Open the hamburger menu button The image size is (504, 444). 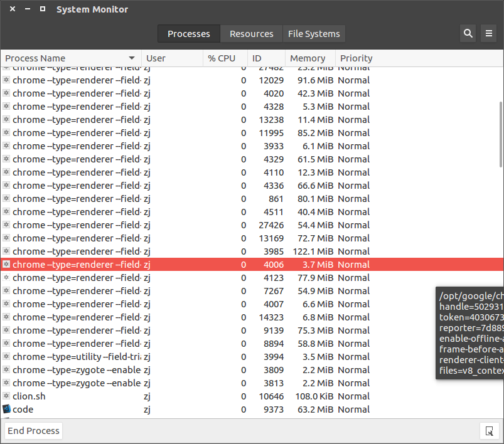[x=488, y=33]
